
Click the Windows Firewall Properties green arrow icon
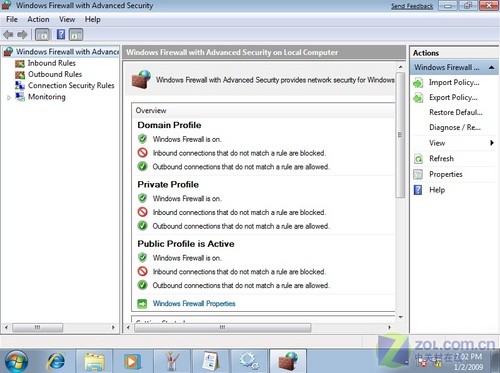click(x=142, y=304)
